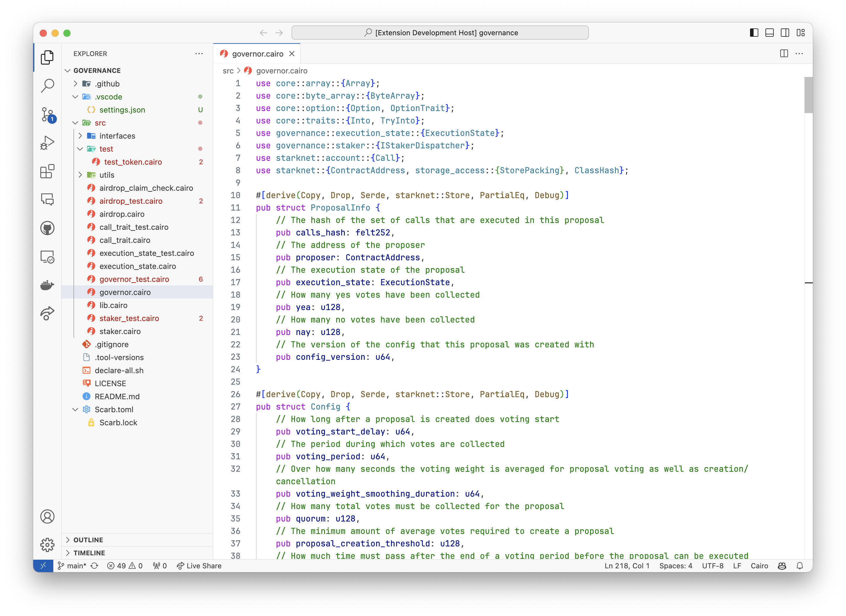Image resolution: width=846 pixels, height=616 pixels.
Task: Open the Scarb.lock file
Action: point(118,423)
